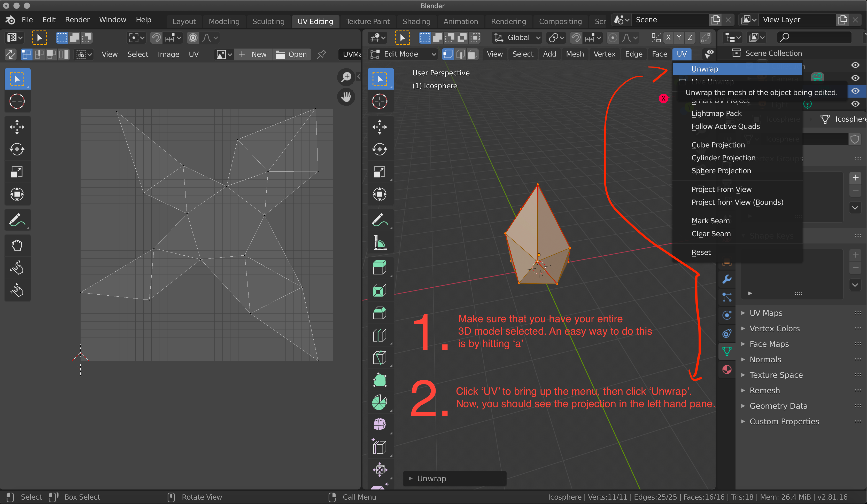
Task: Open the Object Data properties tab
Action: click(727, 351)
